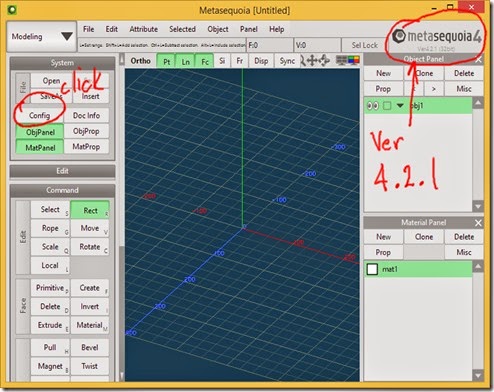Click Delete in the Material Panel
This screenshot has width=494, height=392.
[464, 237]
